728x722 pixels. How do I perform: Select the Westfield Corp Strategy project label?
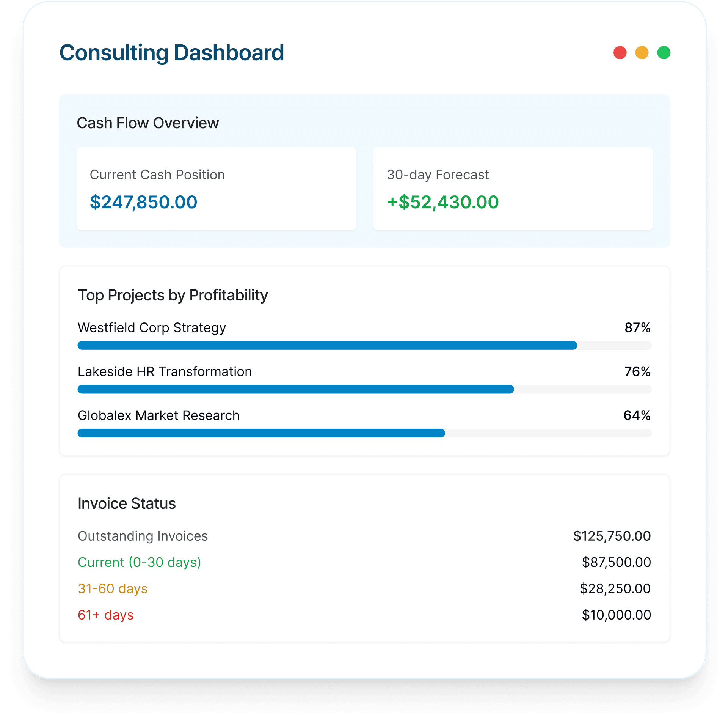click(152, 327)
